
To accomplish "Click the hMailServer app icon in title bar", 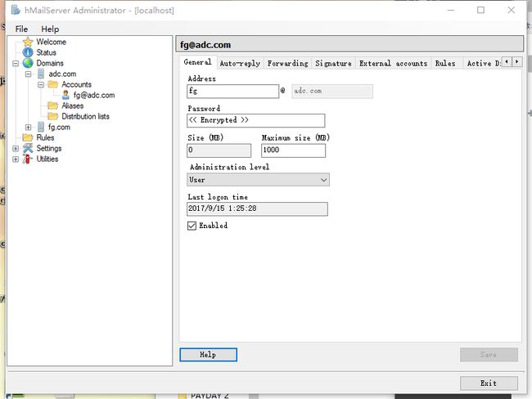I will click(x=16, y=10).
